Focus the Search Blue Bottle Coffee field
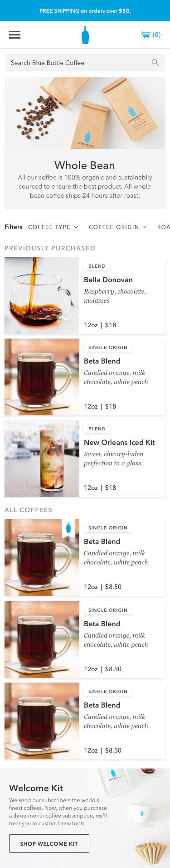Screen dimensions: 170x868 (85, 63)
